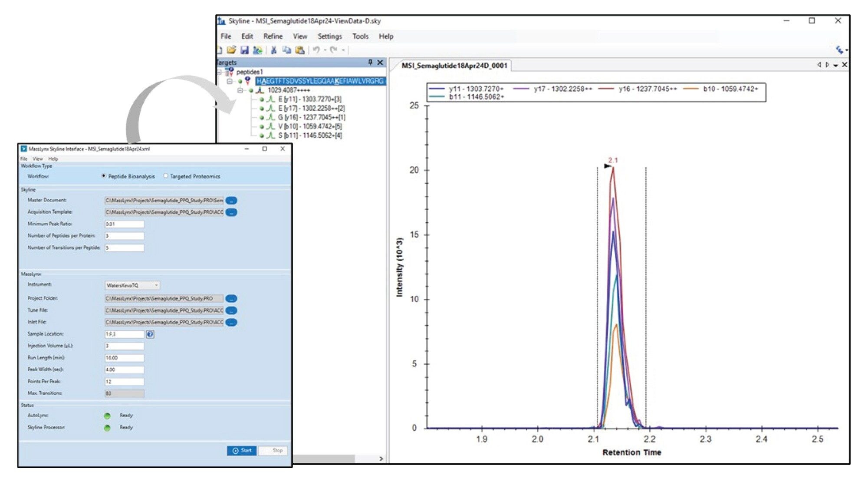The width and height of the screenshot is (868, 485).
Task: Click the Run Length (min) field
Action: (125, 358)
